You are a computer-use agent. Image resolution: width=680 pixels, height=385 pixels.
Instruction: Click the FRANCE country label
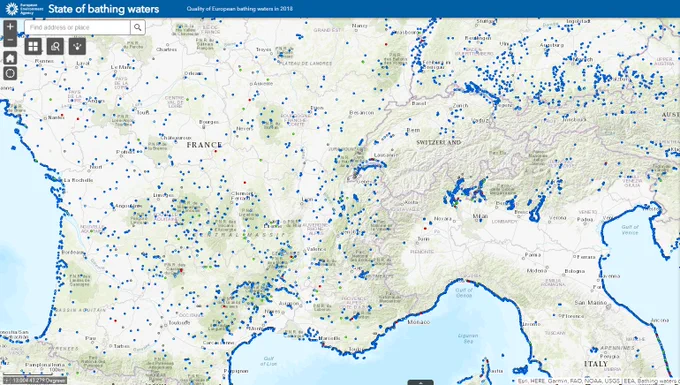pos(204,145)
